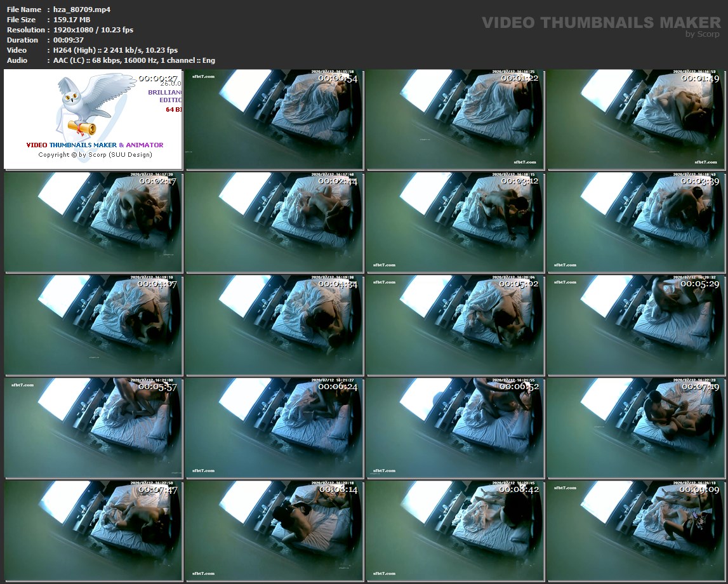Image resolution: width=728 pixels, height=584 pixels.
Task: Click the VIDEO THUMBNAILS MAKER watermark title
Action: 600,23
